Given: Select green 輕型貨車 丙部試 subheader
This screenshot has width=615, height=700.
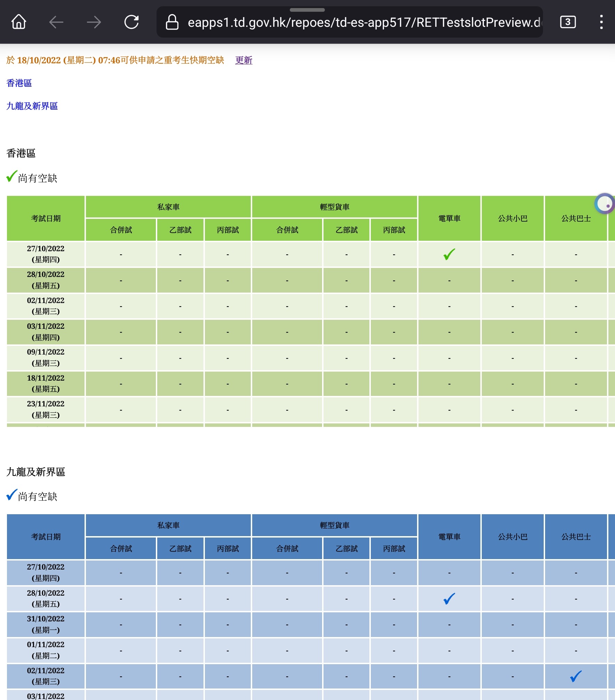Looking at the screenshot, I should click(x=394, y=230).
